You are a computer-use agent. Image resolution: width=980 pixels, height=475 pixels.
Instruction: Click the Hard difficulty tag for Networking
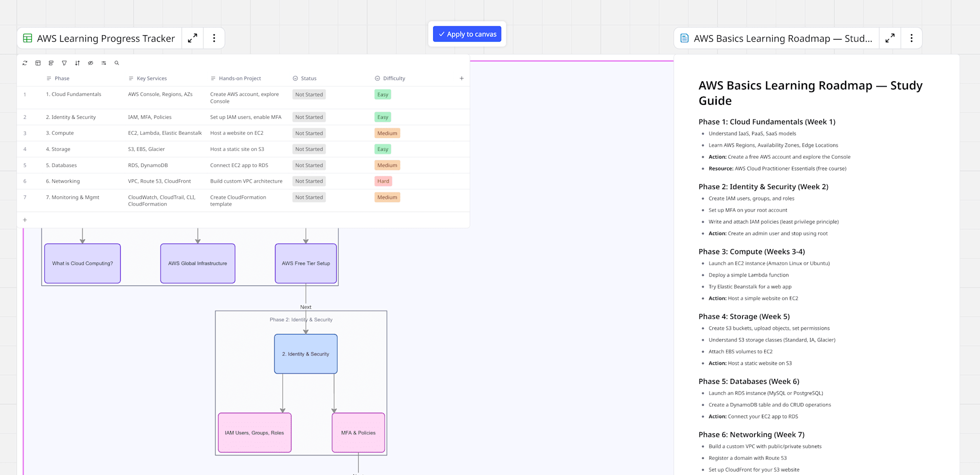383,181
